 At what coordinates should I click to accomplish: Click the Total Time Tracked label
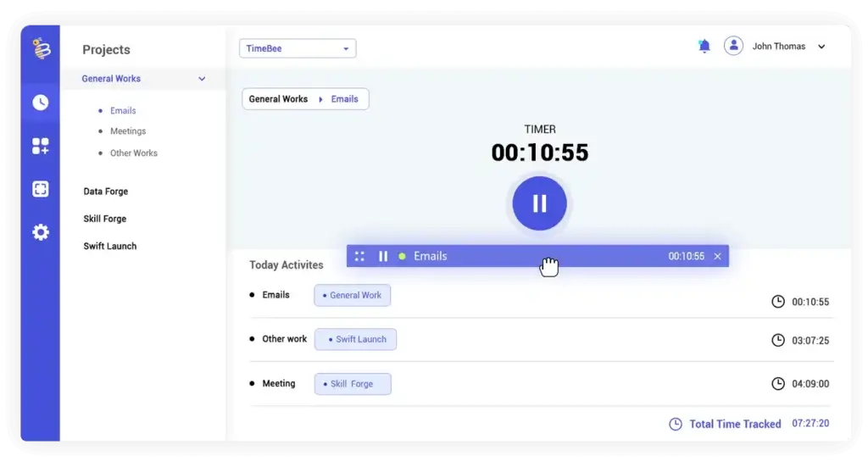pyautogui.click(x=735, y=425)
